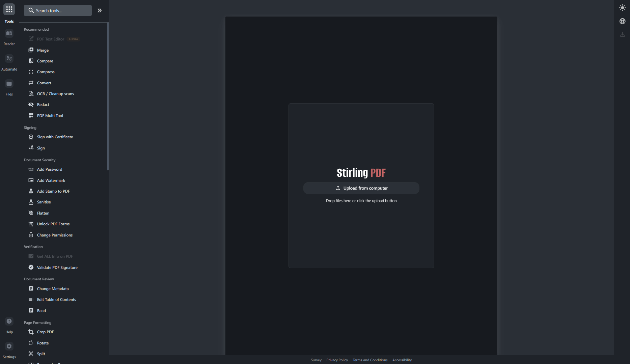Viewport: 630px width, 364px height.
Task: Click the Rotate tool icon
Action: point(31,343)
